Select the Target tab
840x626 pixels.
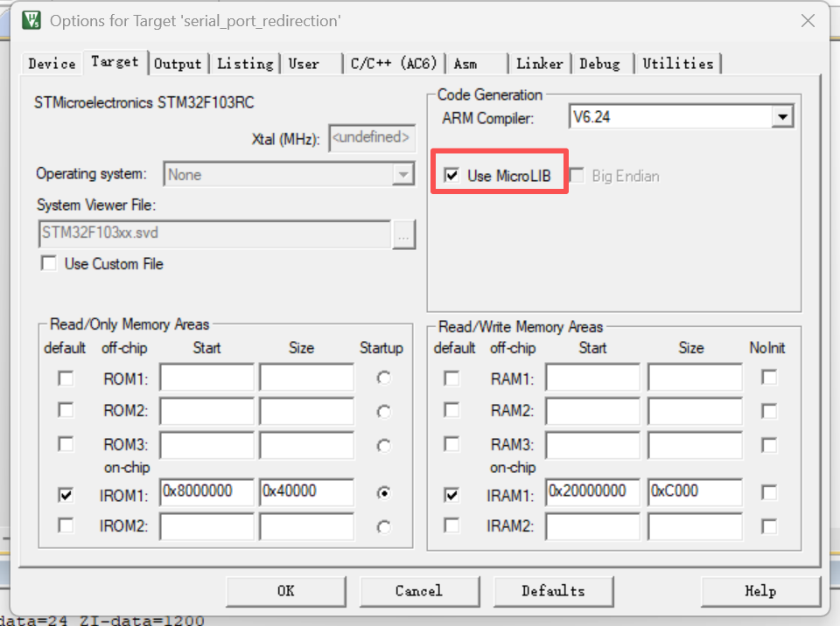point(115,61)
